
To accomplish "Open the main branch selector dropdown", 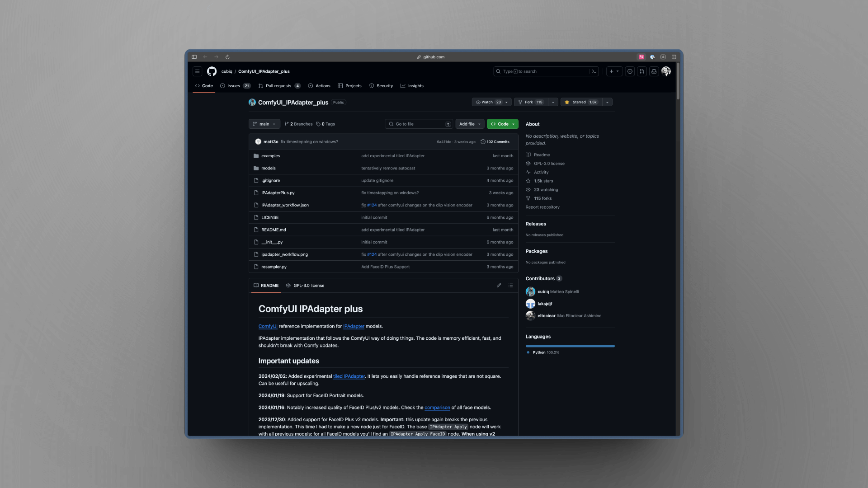I will pos(264,124).
